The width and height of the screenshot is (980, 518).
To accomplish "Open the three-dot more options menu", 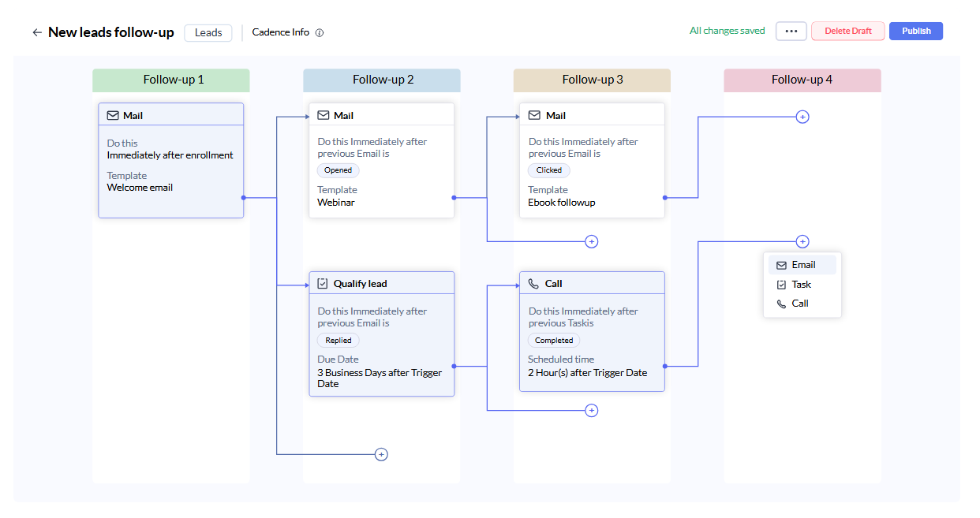I will 791,31.
